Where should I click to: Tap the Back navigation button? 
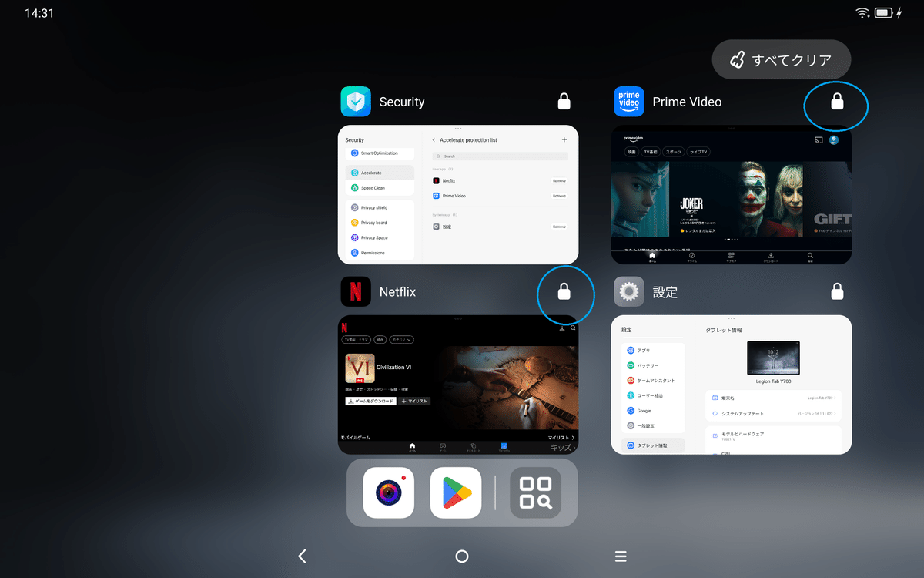tap(302, 556)
